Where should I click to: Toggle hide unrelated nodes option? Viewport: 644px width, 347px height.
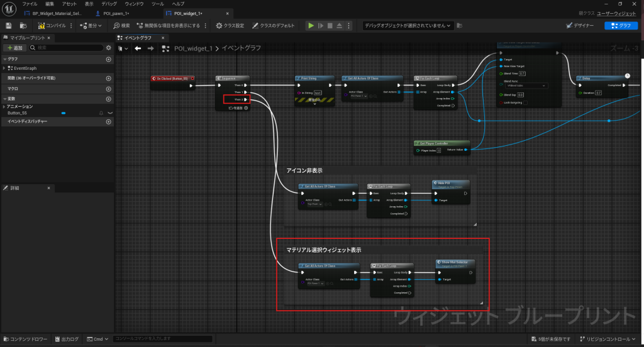tap(167, 26)
